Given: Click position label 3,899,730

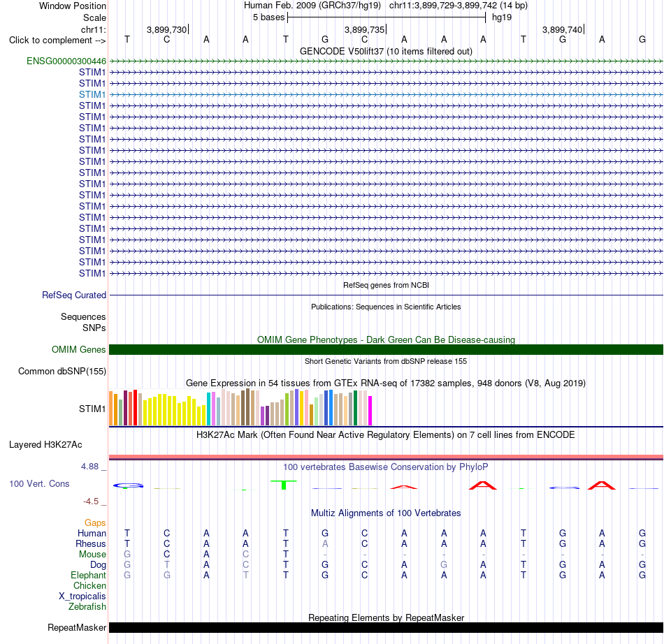Looking at the screenshot, I should [x=167, y=29].
